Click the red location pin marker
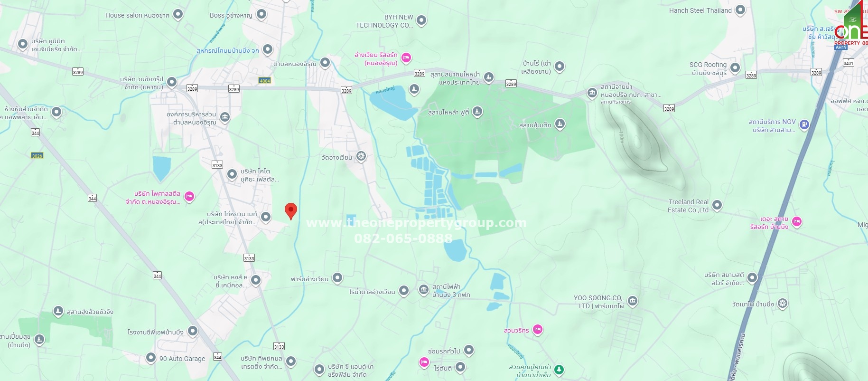 click(x=291, y=211)
